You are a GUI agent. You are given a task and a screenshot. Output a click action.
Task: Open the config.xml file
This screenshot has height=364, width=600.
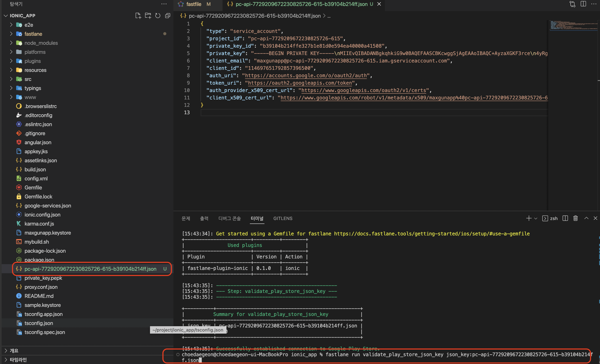click(x=36, y=179)
